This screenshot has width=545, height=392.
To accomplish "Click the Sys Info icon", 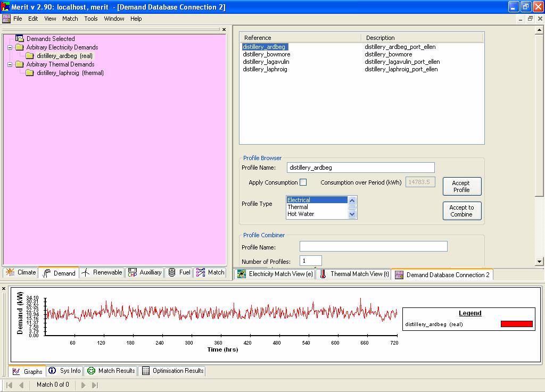I will (52, 371).
